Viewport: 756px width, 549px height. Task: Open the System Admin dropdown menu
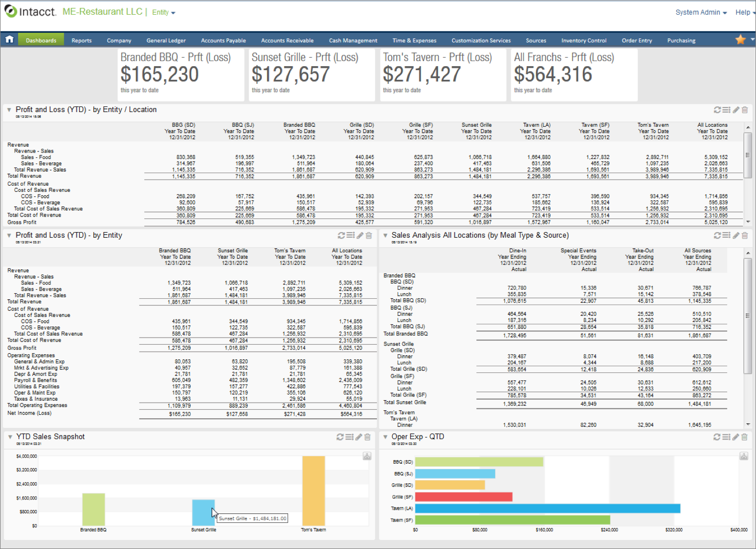click(x=701, y=12)
